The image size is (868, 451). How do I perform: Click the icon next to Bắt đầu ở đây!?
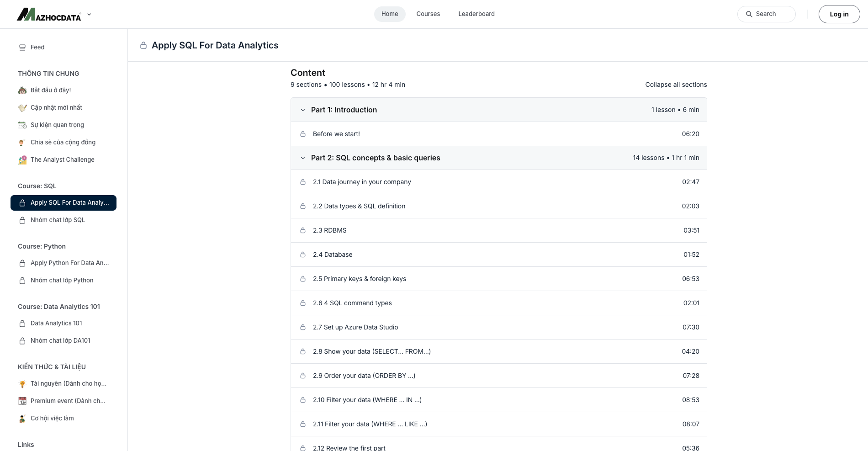(22, 90)
